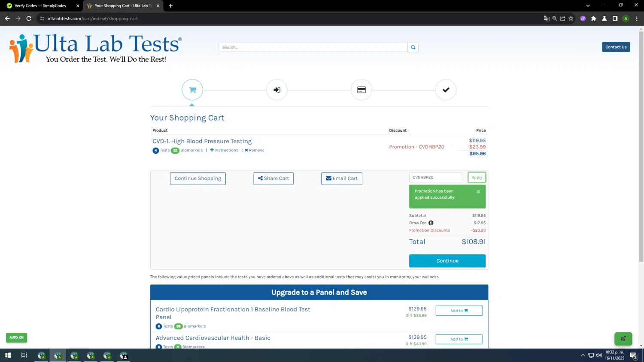Close the Verify Codes tab
This screenshot has width=644, height=362.
[x=78, y=6]
